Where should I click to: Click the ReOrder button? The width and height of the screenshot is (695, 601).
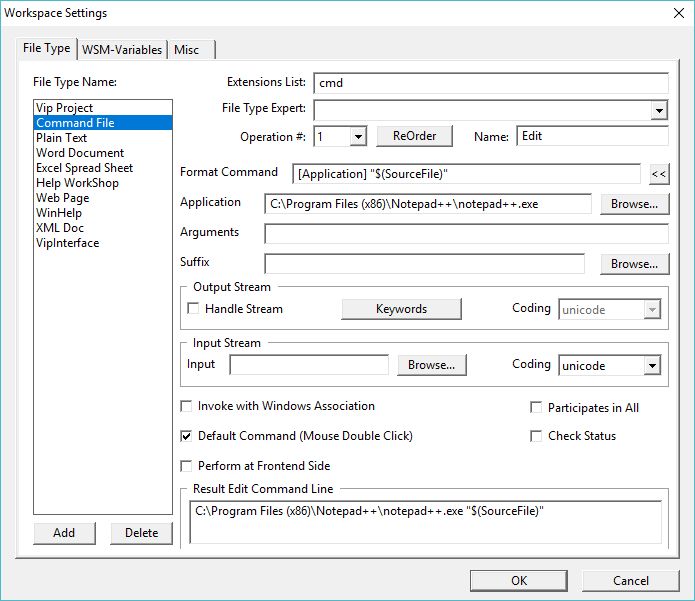click(414, 136)
